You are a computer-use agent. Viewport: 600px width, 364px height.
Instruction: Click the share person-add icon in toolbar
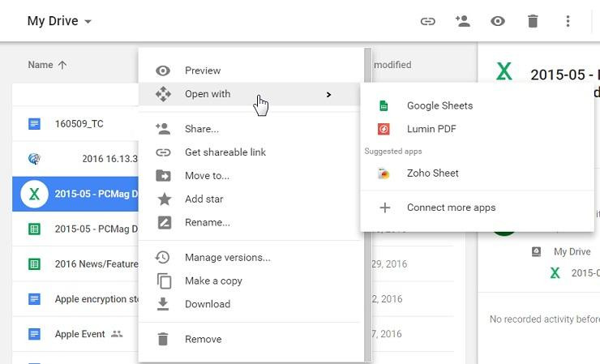pos(463,21)
